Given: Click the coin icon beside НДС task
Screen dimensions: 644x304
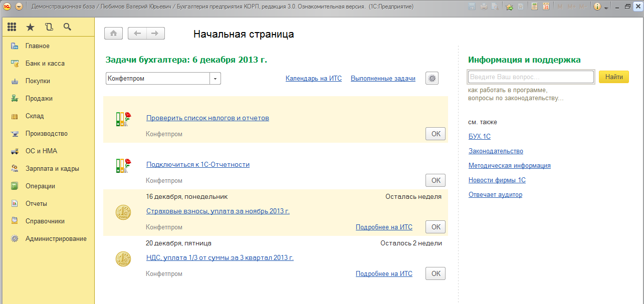Looking at the screenshot, I should pyautogui.click(x=123, y=259).
